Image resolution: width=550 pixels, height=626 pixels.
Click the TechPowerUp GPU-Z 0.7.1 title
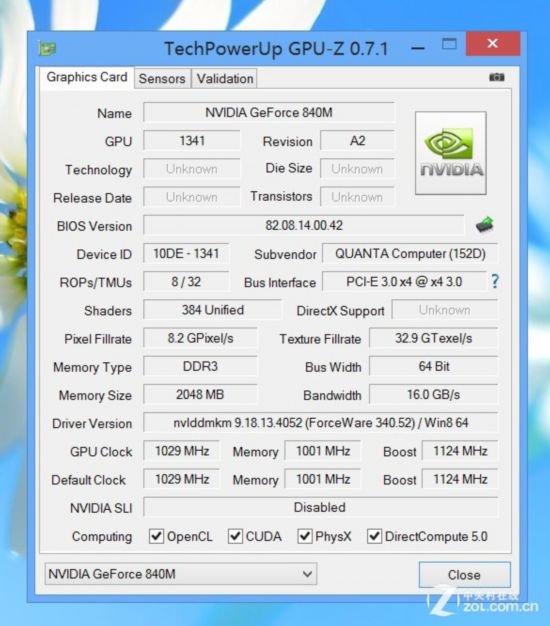[x=276, y=49]
